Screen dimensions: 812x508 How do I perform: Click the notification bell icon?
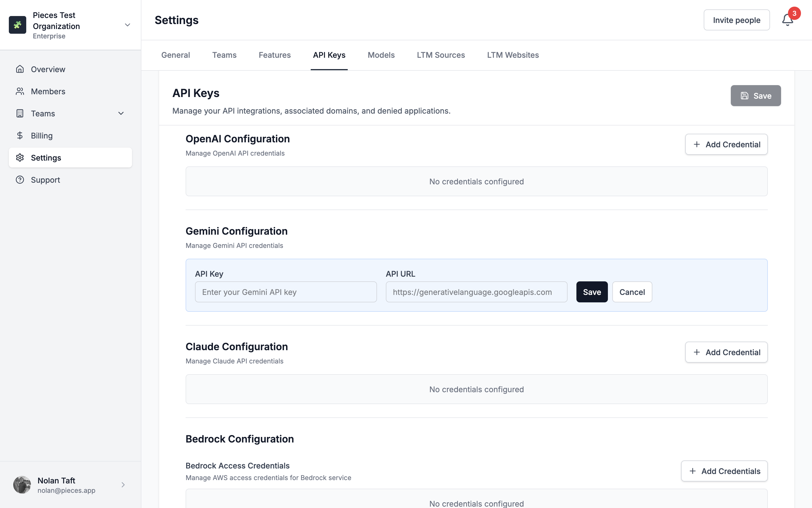pos(787,20)
